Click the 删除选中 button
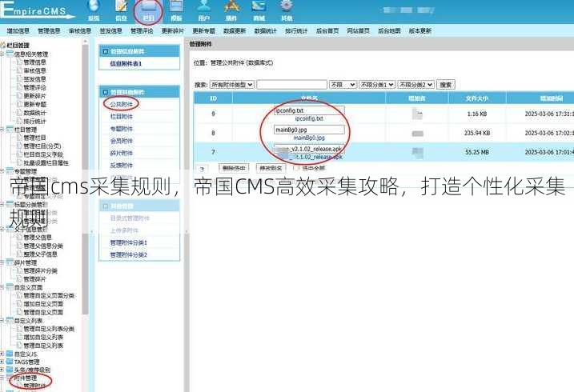Image resolution: width=574 pixels, height=392 pixels. pyautogui.click(x=234, y=168)
